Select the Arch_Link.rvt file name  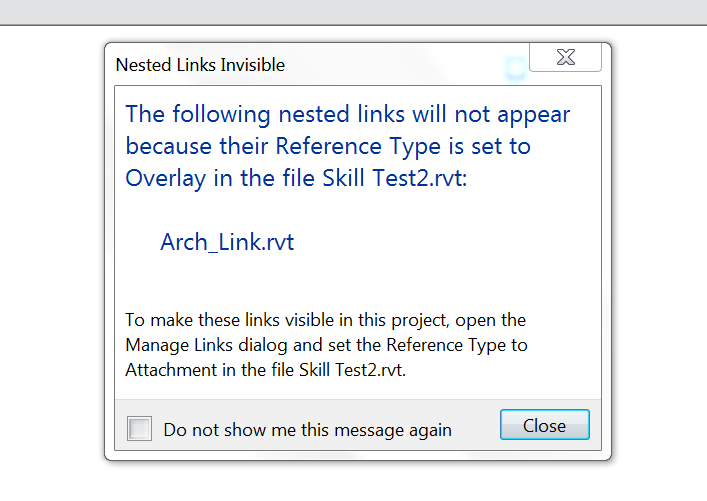(x=226, y=242)
